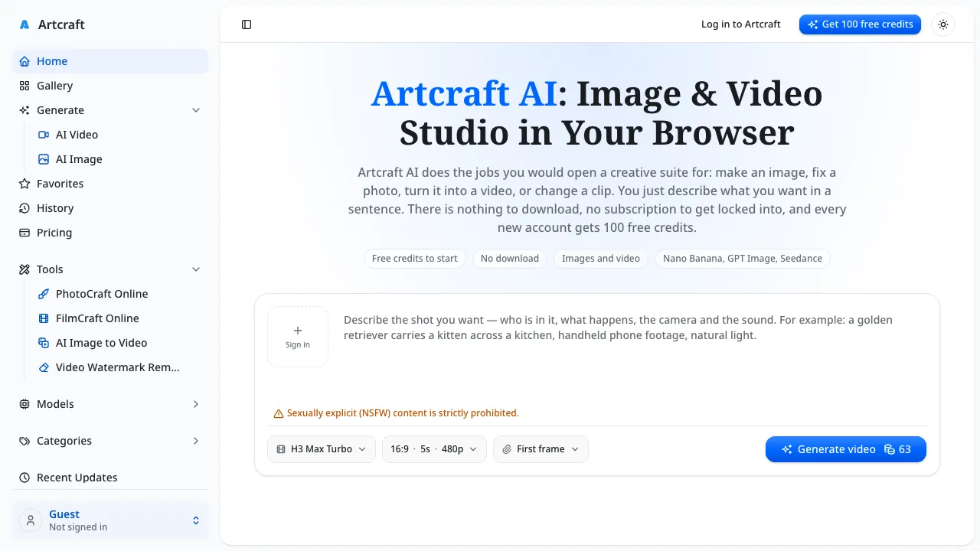The width and height of the screenshot is (980, 551).
Task: Click the credits cost 63 indicator
Action: 897,449
